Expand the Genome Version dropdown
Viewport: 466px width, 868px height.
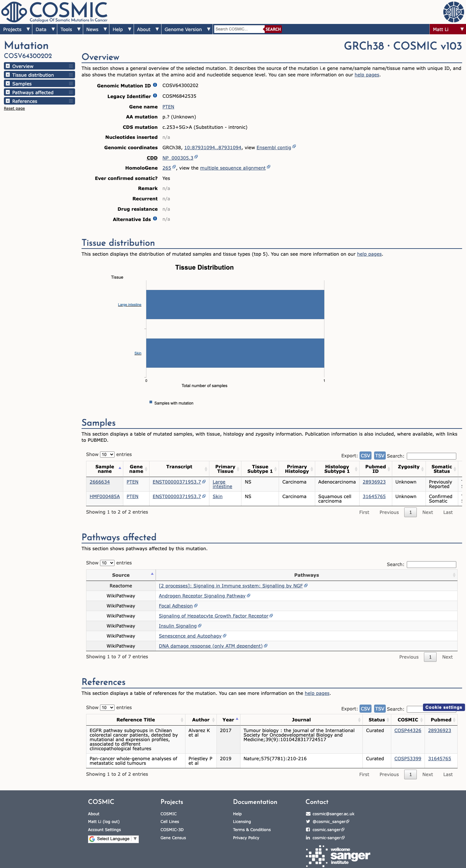click(187, 29)
